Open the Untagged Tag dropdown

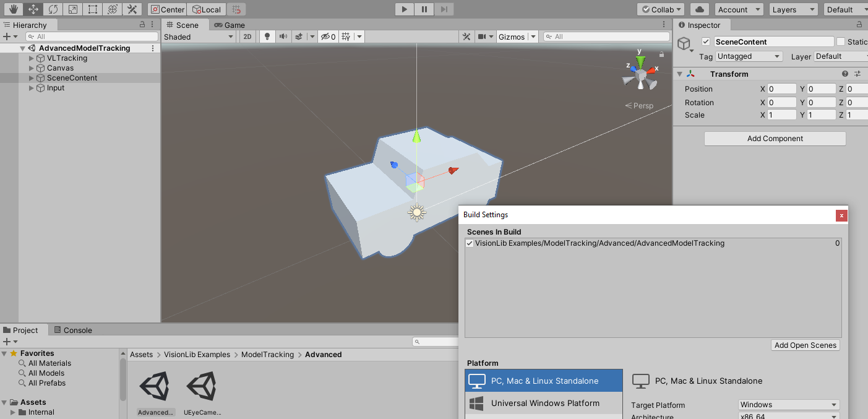[x=749, y=56]
